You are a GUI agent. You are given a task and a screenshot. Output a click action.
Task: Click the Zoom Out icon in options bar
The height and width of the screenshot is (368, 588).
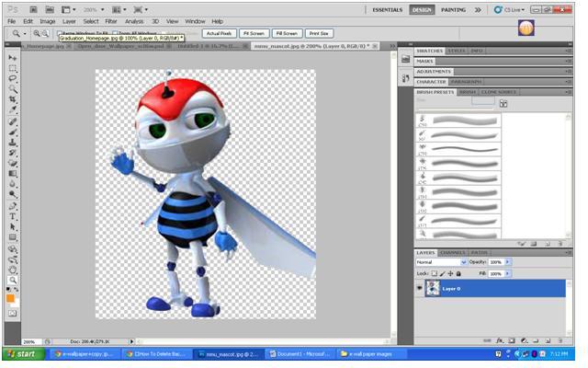pos(45,33)
